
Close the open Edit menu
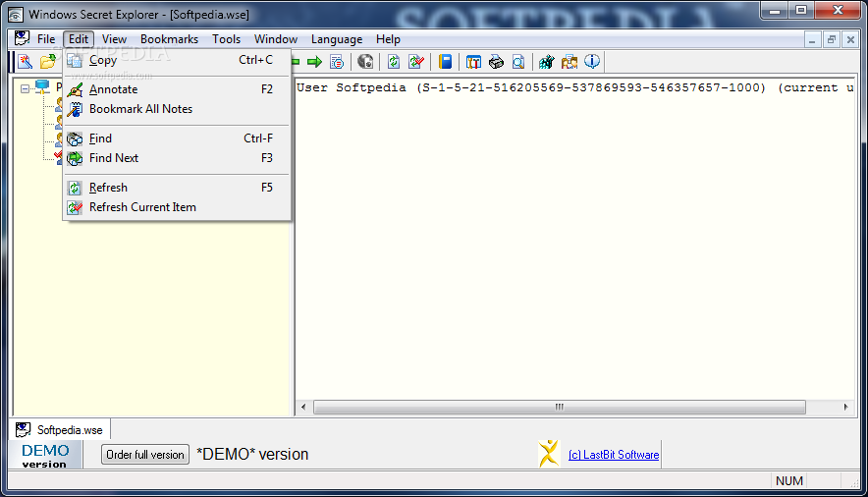[78, 39]
